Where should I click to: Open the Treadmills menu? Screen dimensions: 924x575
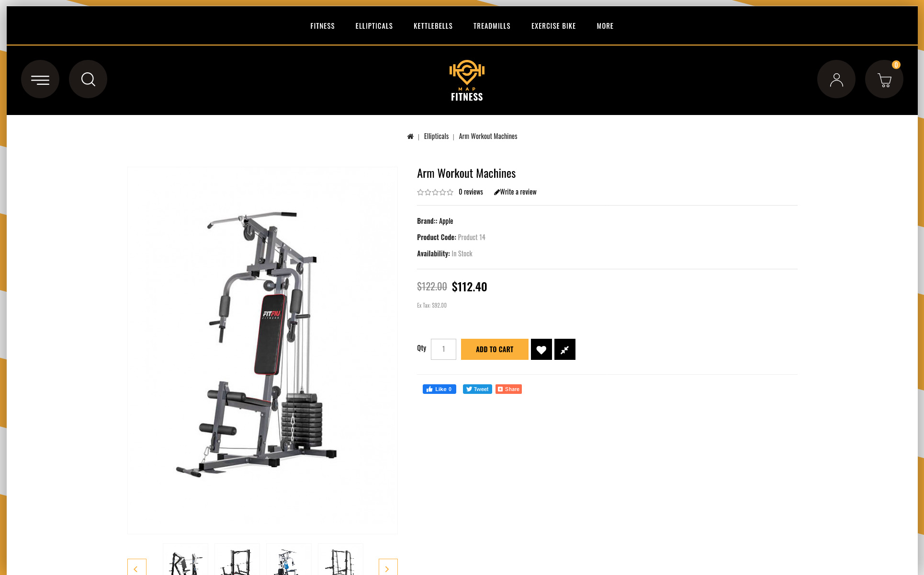point(492,26)
